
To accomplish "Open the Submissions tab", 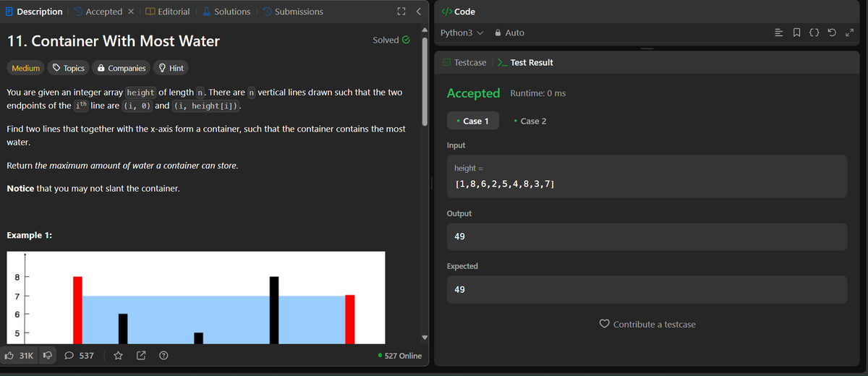I will click(x=293, y=12).
